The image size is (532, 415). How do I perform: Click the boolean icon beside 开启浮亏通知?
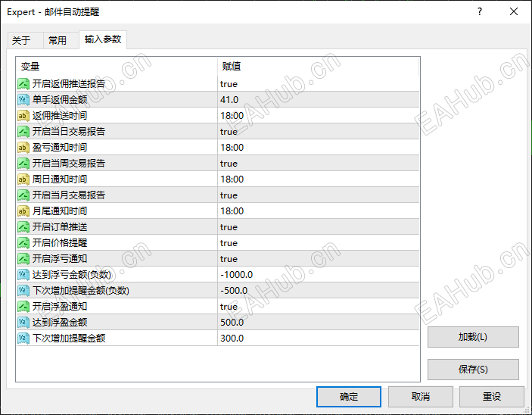click(23, 259)
